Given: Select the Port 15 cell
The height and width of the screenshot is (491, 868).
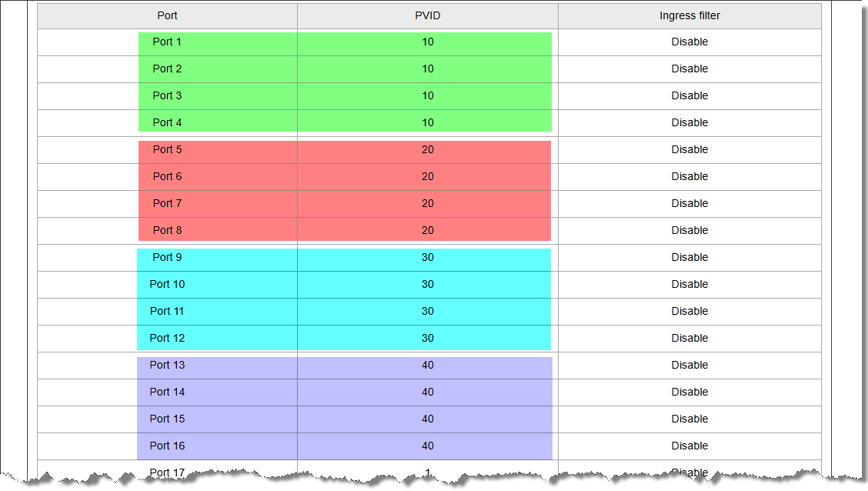Looking at the screenshot, I should (x=167, y=419).
